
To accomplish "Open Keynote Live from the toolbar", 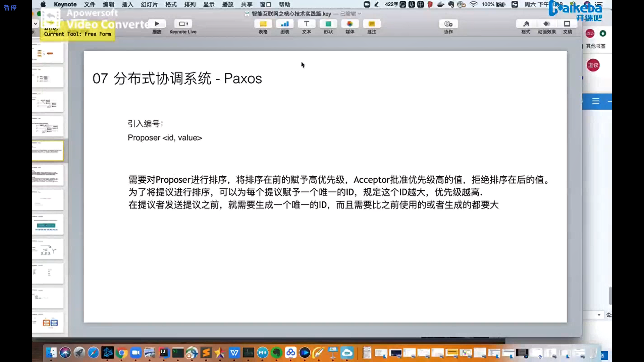I will click(x=183, y=24).
